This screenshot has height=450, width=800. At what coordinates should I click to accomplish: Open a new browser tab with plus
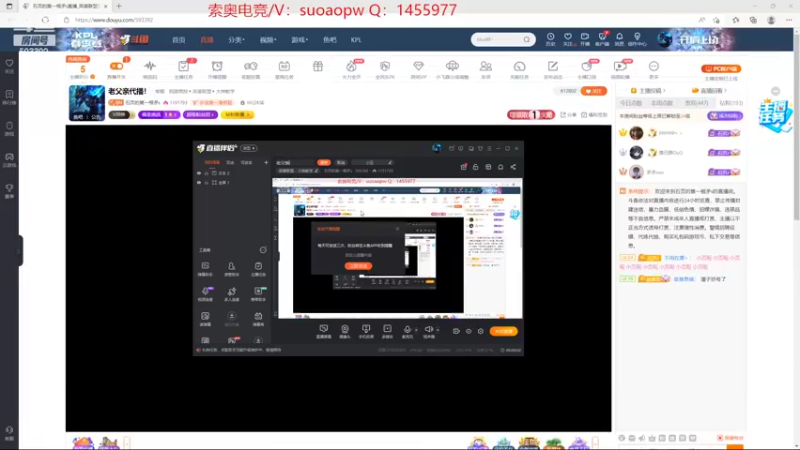(x=118, y=6)
